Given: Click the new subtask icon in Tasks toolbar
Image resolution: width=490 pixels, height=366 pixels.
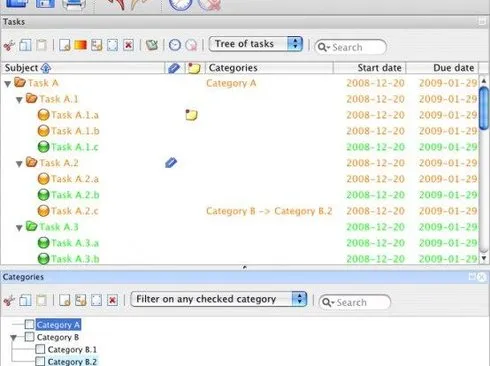Looking at the screenshot, I should click(97, 45).
